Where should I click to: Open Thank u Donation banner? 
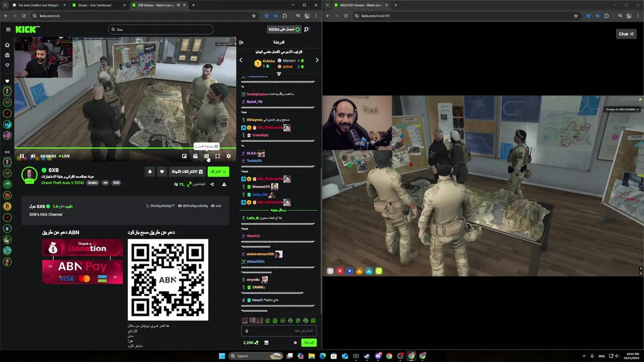tap(83, 248)
